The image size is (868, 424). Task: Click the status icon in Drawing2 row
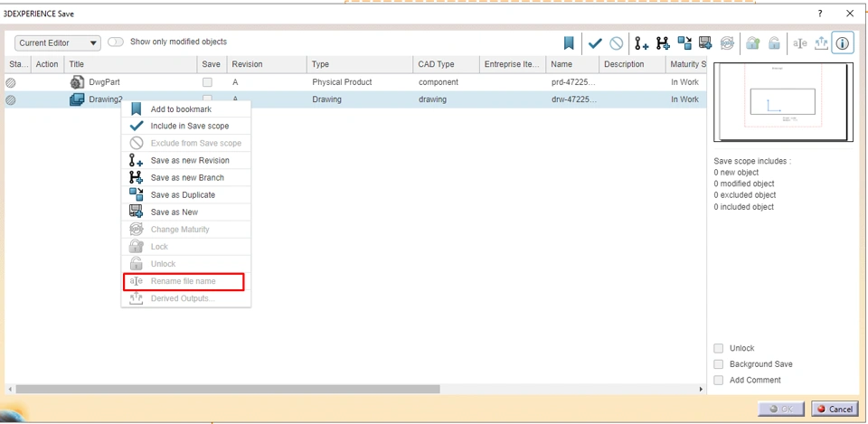click(11, 100)
